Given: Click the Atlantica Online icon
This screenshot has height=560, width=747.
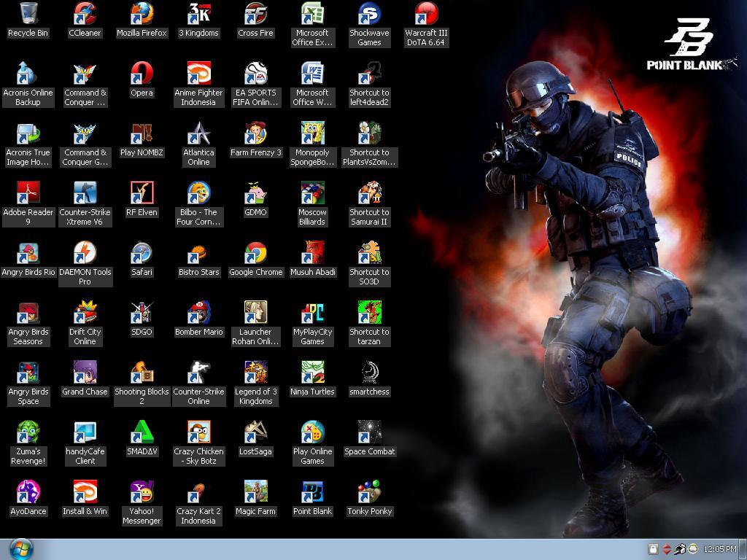Looking at the screenshot, I should point(198,133).
